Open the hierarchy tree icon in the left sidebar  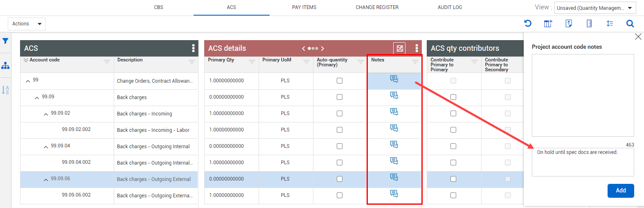point(5,66)
